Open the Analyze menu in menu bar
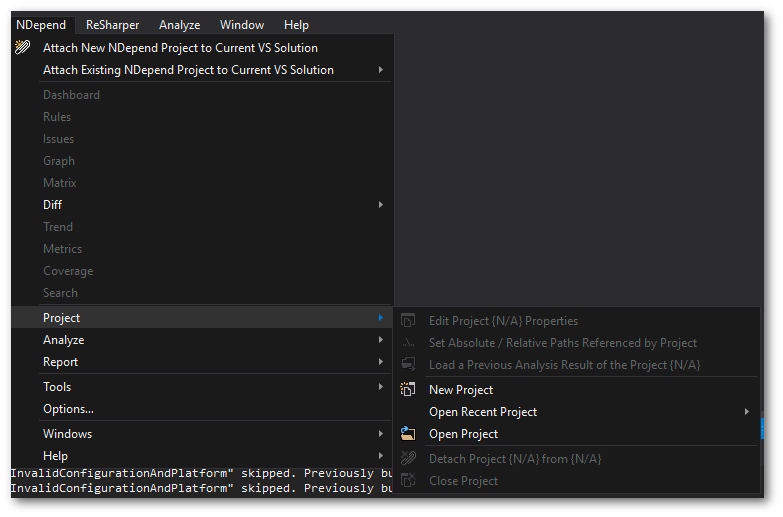783x517 pixels. (x=179, y=24)
